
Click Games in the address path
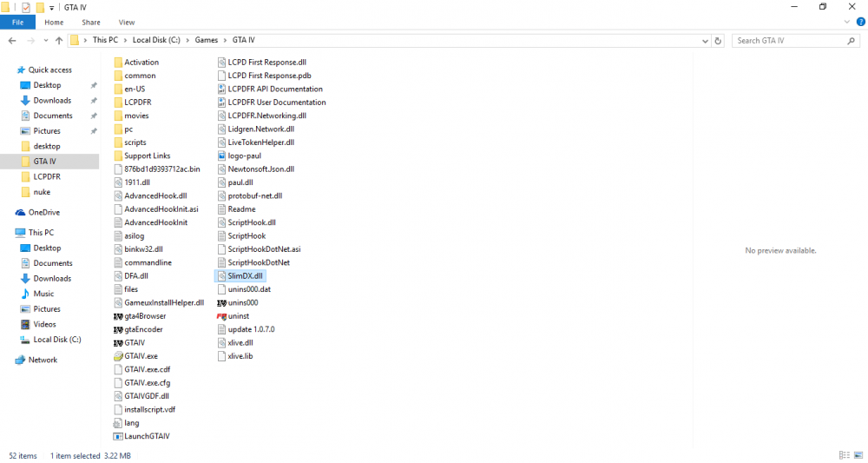[x=206, y=40]
